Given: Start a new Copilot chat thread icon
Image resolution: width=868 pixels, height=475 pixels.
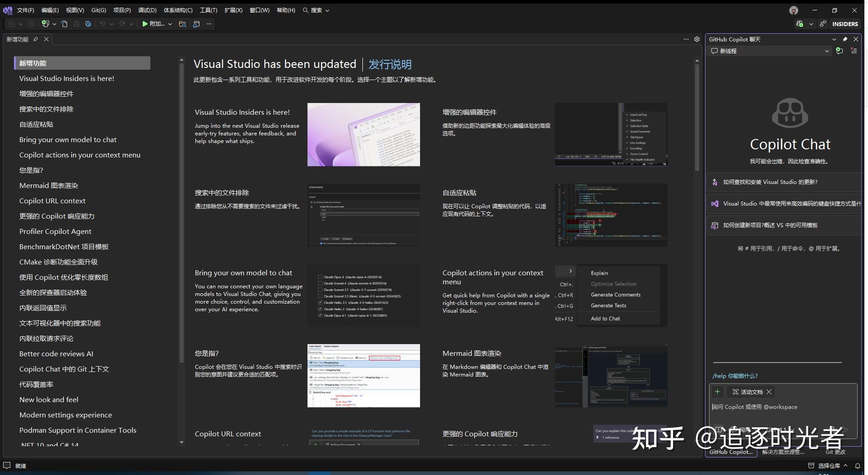Looking at the screenshot, I should coord(839,51).
